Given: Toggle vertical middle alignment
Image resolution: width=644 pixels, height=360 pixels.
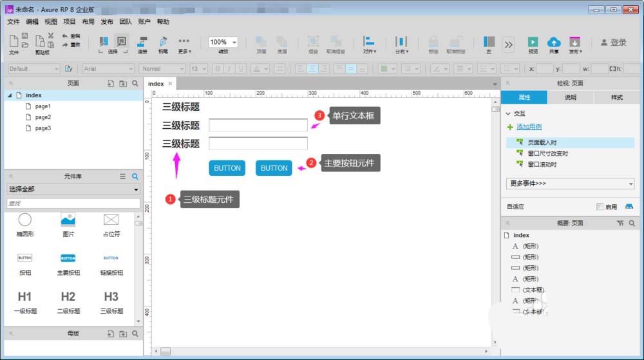Looking at the screenshot, I should point(350,68).
